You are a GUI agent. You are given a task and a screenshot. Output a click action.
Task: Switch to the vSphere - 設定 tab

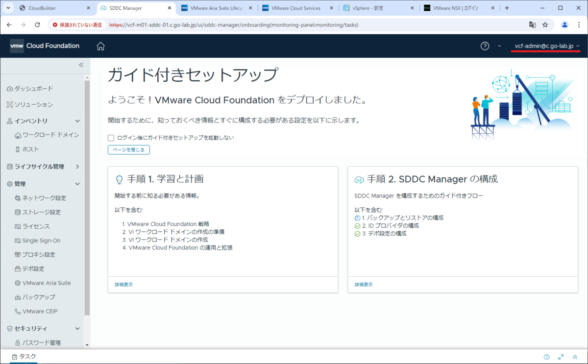click(x=379, y=8)
